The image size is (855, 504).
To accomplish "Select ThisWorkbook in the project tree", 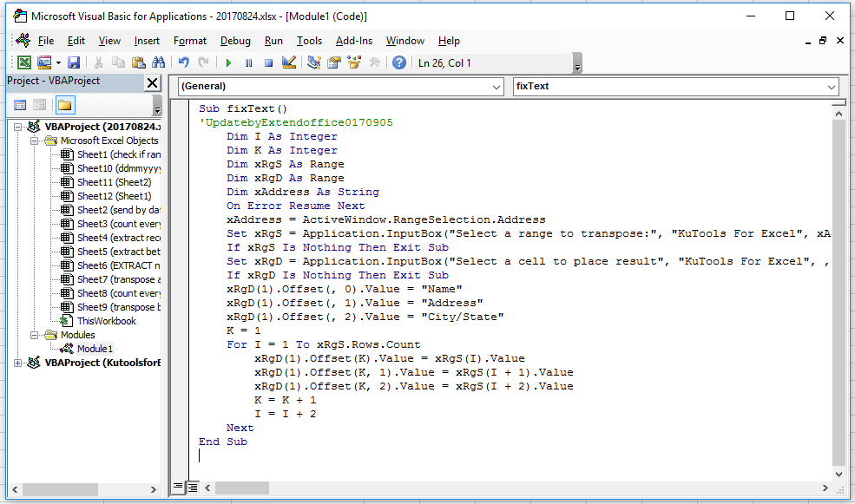I will click(x=106, y=321).
